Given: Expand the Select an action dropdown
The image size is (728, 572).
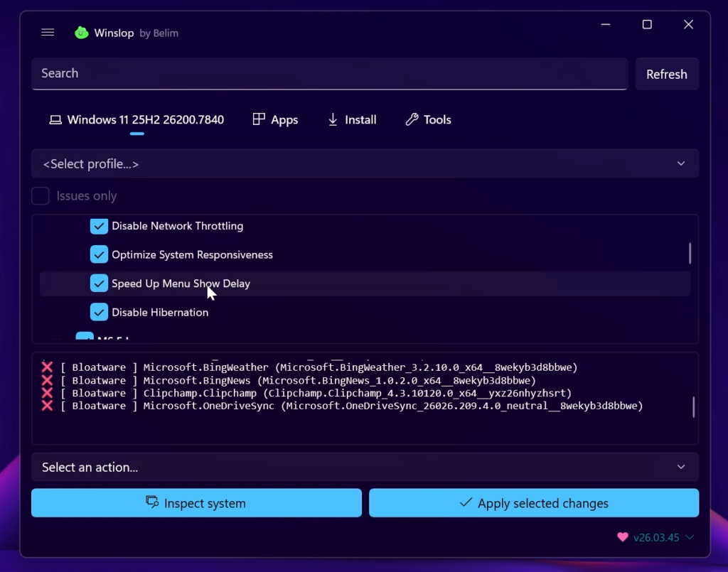Looking at the screenshot, I should [365, 467].
